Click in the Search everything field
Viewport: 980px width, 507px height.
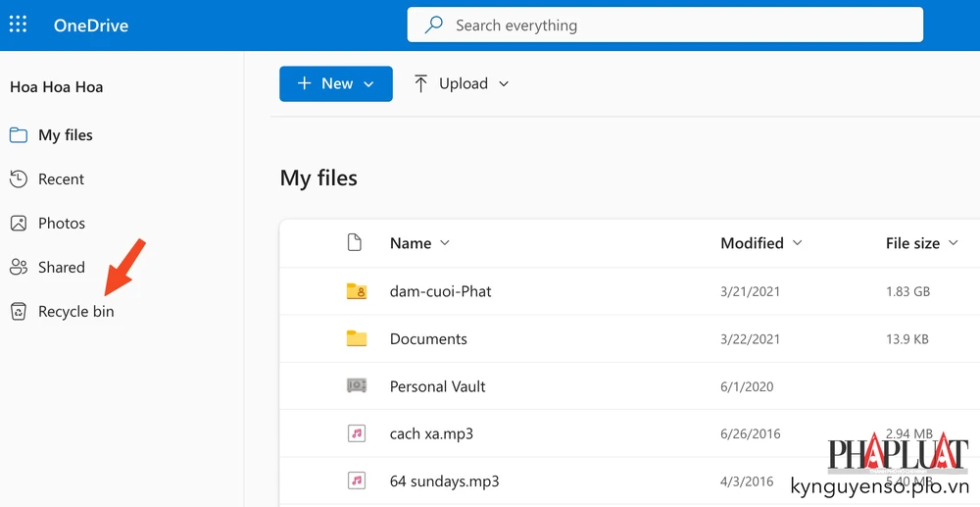[x=665, y=25]
